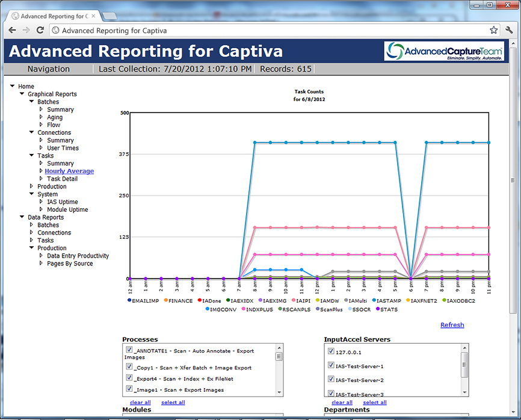This screenshot has height=420, width=521.
Task: Expand the Data Reports Batches node
Action: pyautogui.click(x=32, y=225)
